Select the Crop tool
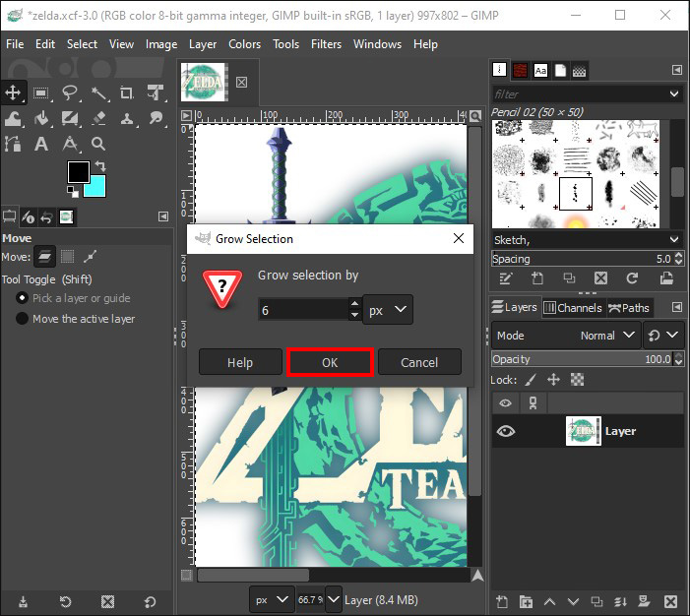690x616 pixels. coord(127,92)
